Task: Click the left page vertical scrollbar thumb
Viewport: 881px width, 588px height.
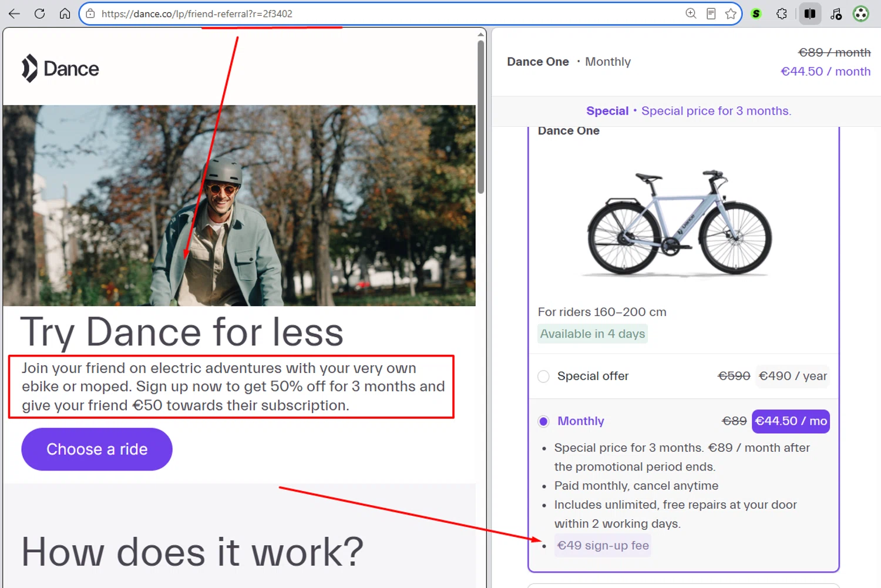Action: point(480,116)
